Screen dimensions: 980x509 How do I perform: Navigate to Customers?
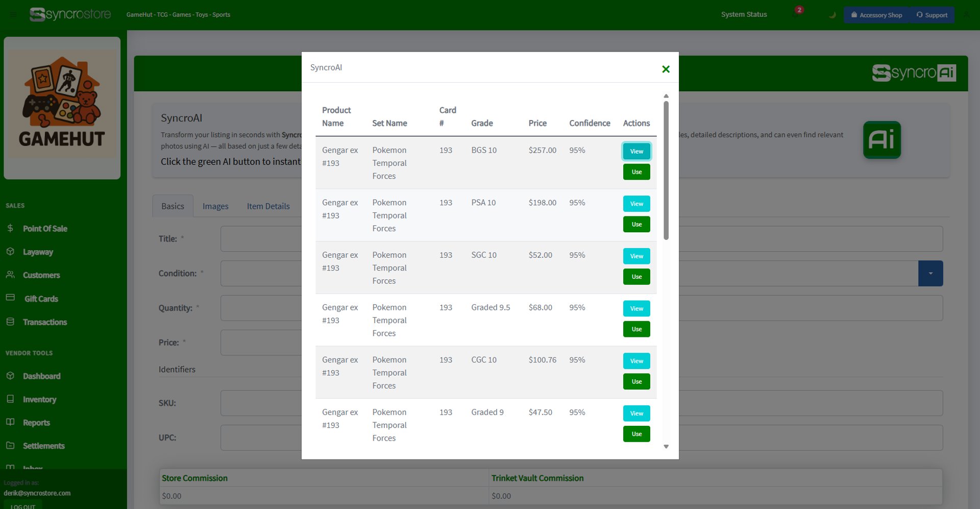[41, 275]
